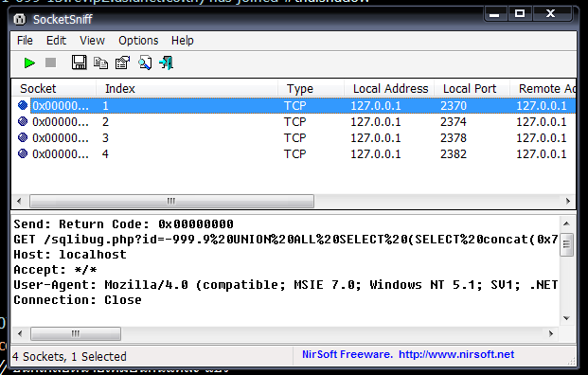Open the Find toolbar icon
This screenshot has height=375, width=588.
[x=145, y=62]
